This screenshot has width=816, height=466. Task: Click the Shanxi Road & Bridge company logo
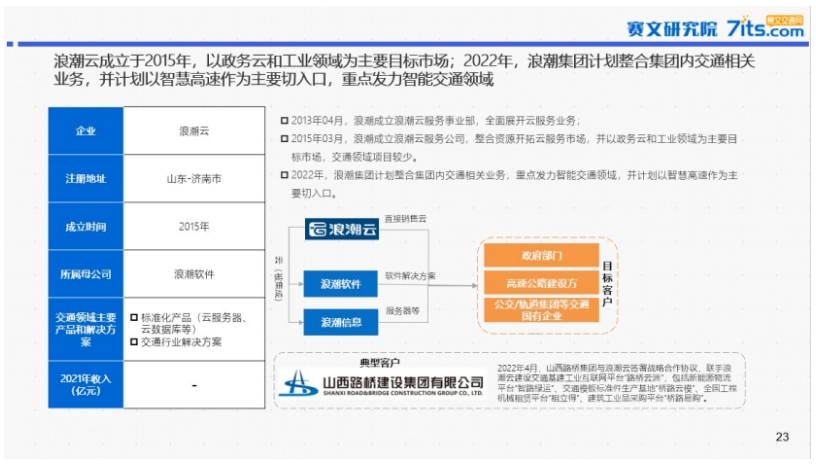pos(382,384)
